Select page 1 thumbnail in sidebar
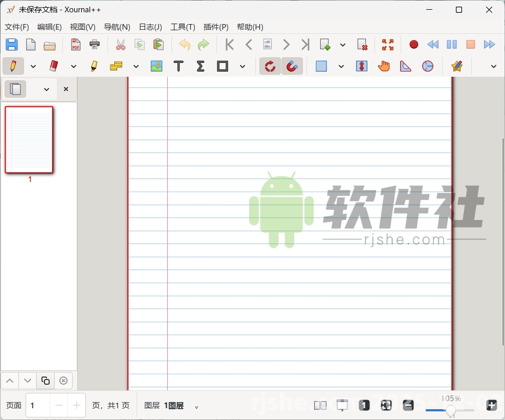This screenshot has height=420, width=505. point(29,139)
